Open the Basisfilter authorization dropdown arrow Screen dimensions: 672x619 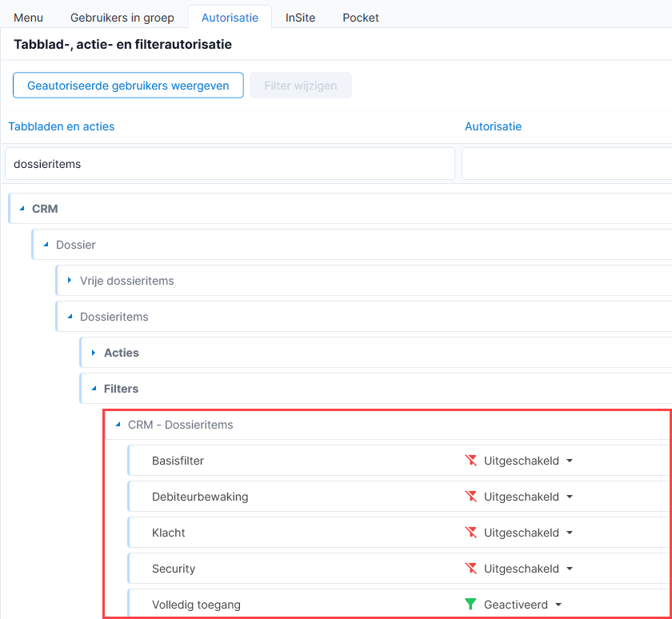[570, 461]
